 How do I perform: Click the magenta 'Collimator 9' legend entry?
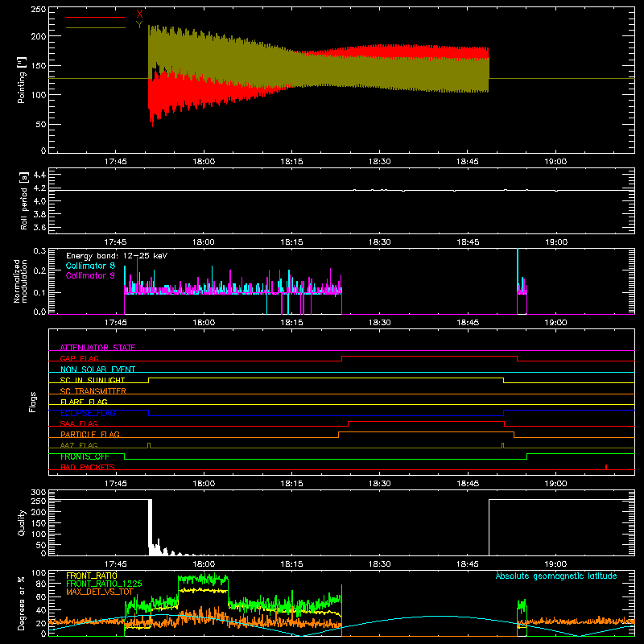coord(90,275)
